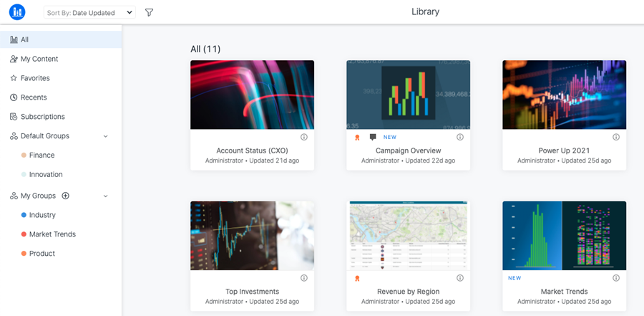The image size is (644, 316).
Task: Select the Favorites sidebar item
Action: pyautogui.click(x=61, y=78)
